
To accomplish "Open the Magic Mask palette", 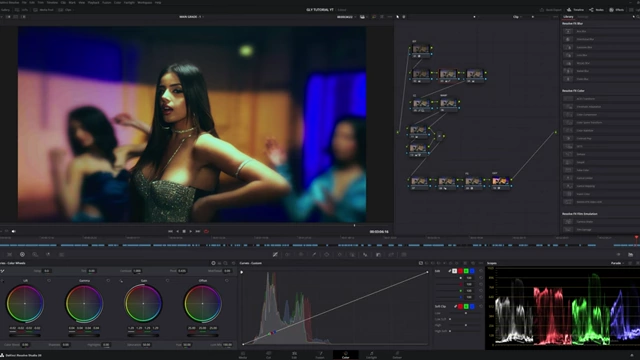I will click(352, 254).
